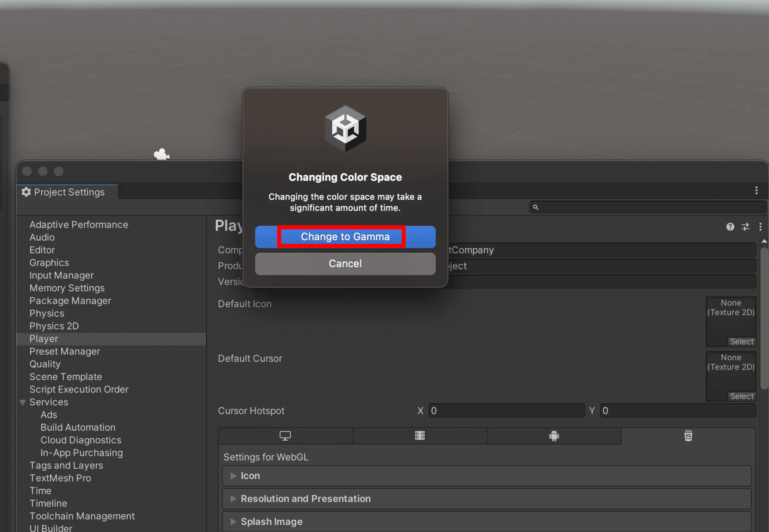Select Default Cursor texture
Image resolution: width=769 pixels, height=532 pixels.
tap(742, 396)
